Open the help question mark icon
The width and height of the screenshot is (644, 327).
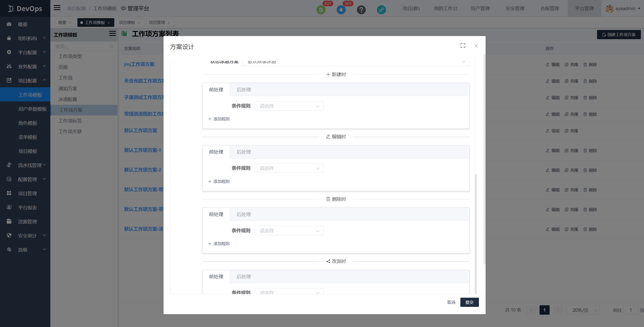click(361, 9)
